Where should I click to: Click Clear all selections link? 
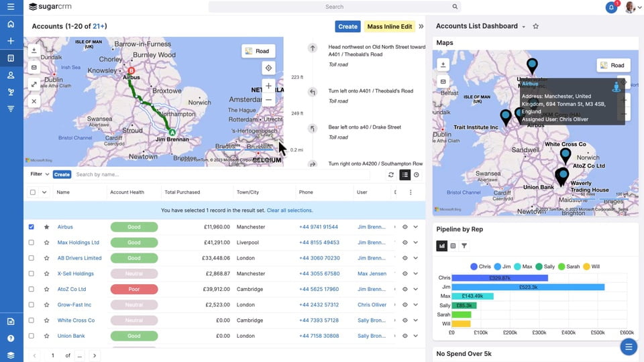pos(290,210)
